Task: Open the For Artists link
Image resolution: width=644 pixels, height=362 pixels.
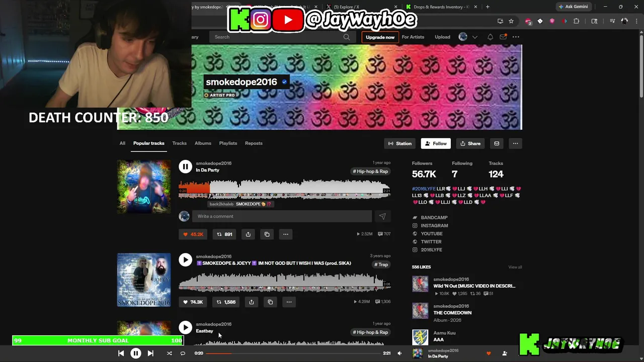Action: click(413, 37)
